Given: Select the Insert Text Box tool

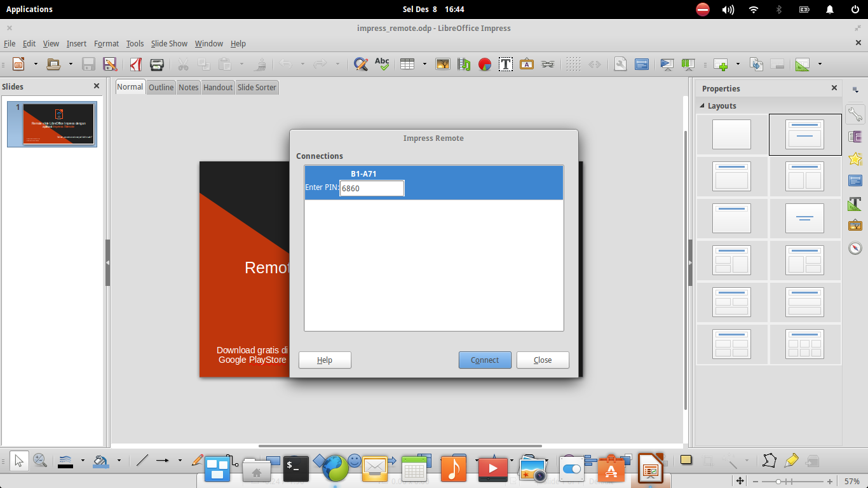Looking at the screenshot, I should click(505, 64).
